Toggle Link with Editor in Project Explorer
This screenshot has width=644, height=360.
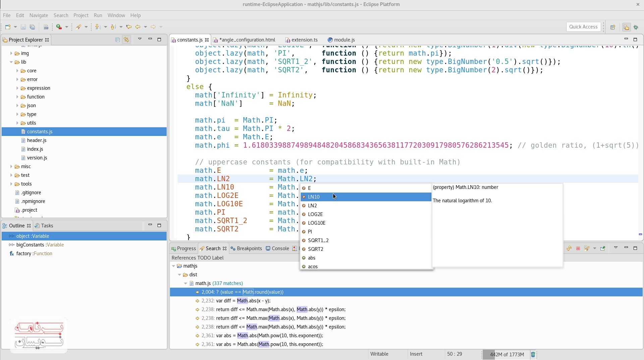pos(126,40)
